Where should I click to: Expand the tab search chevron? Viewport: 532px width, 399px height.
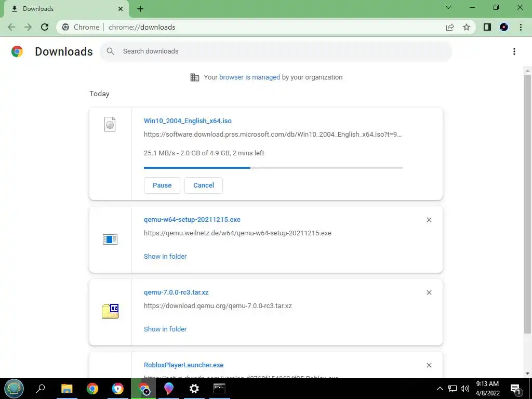[448, 7]
